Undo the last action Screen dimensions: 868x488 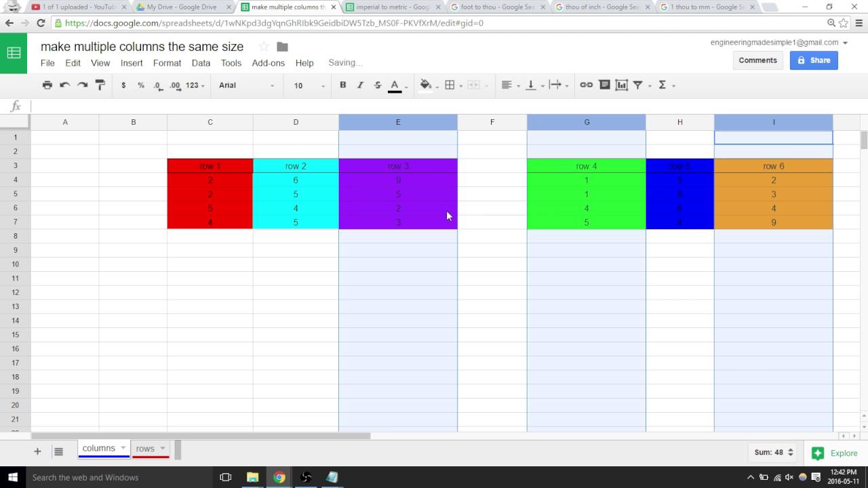coord(65,85)
